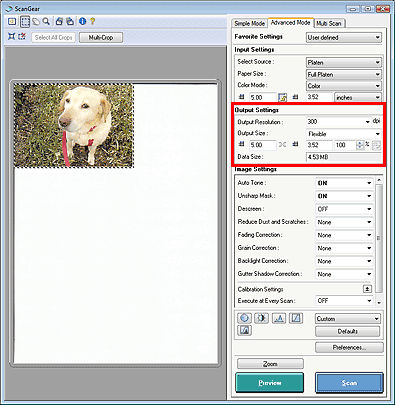The image size is (395, 405).
Task: Select the Enlarge/Reduce magnifier tool
Action: [46, 22]
